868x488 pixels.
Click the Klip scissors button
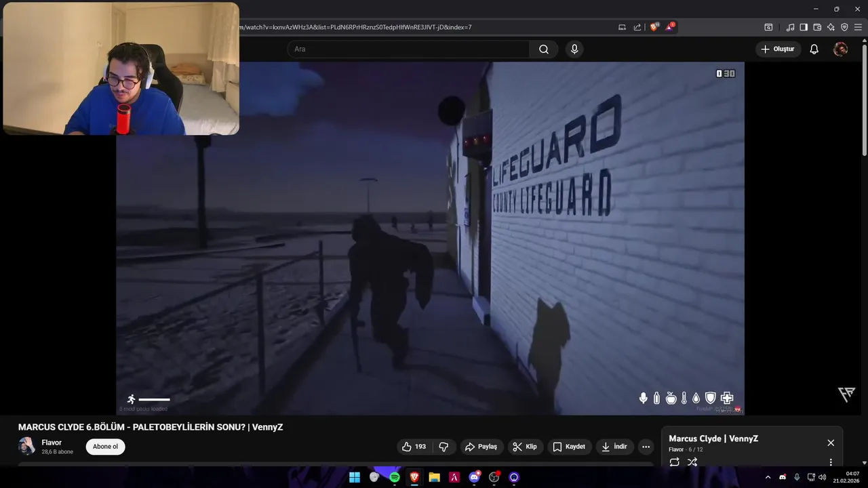pos(526,447)
